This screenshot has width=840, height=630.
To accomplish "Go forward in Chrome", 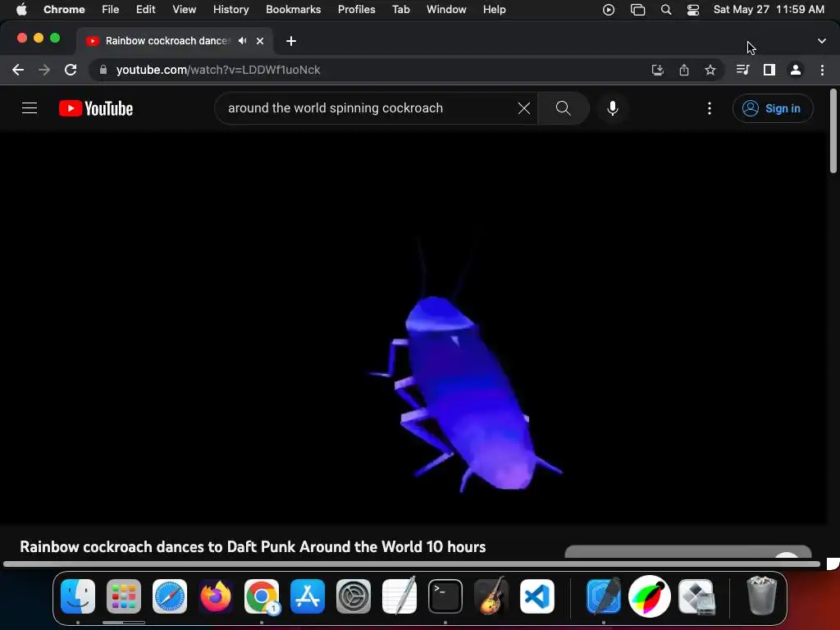I will (44, 70).
